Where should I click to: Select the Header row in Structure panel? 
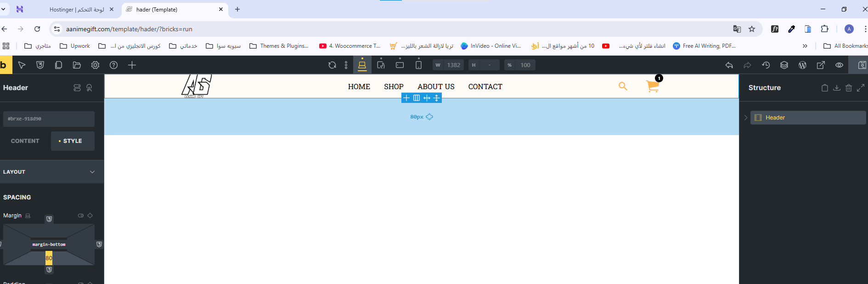pyautogui.click(x=808, y=118)
